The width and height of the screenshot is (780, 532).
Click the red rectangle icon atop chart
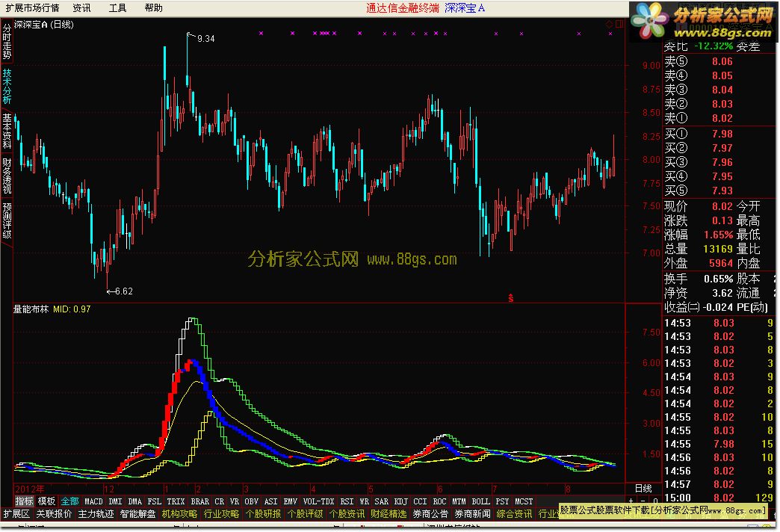point(619,24)
